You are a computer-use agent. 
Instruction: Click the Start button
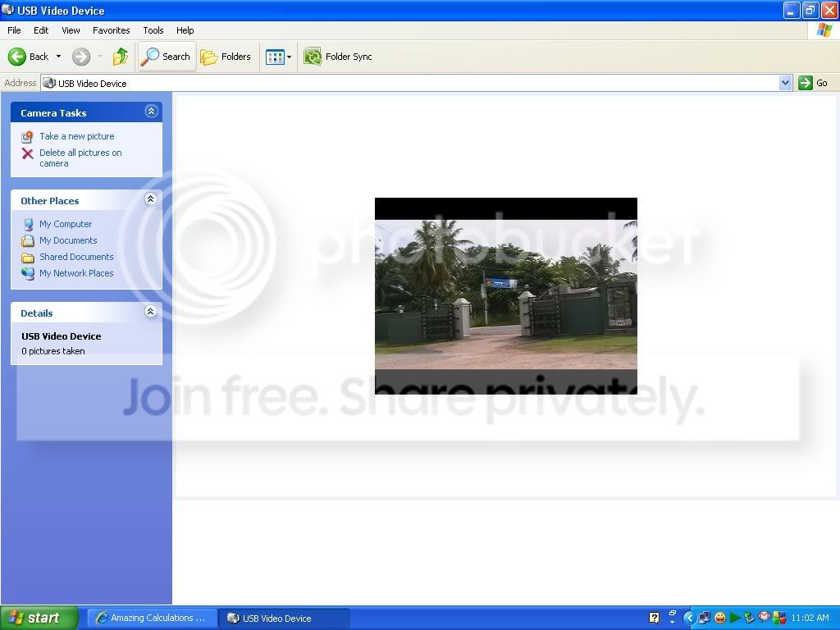(x=39, y=618)
